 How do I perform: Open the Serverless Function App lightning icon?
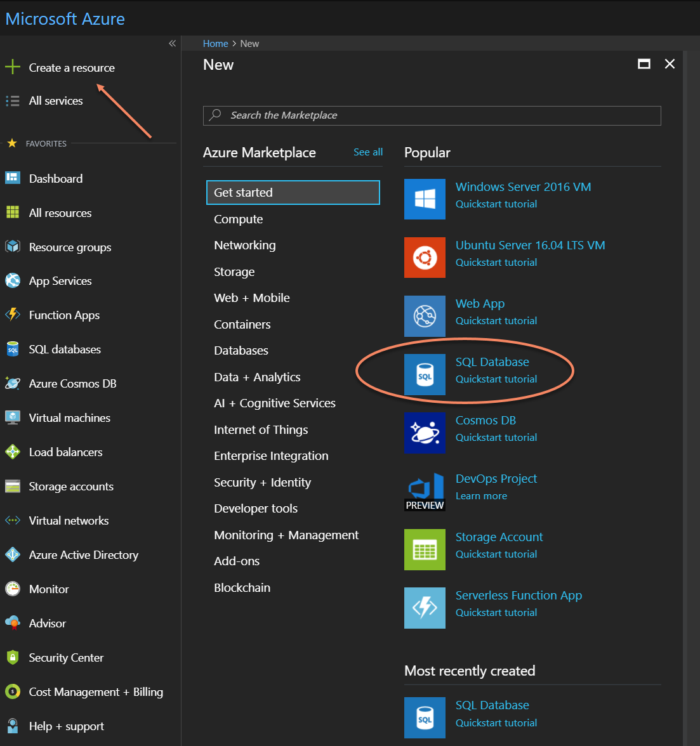425,608
